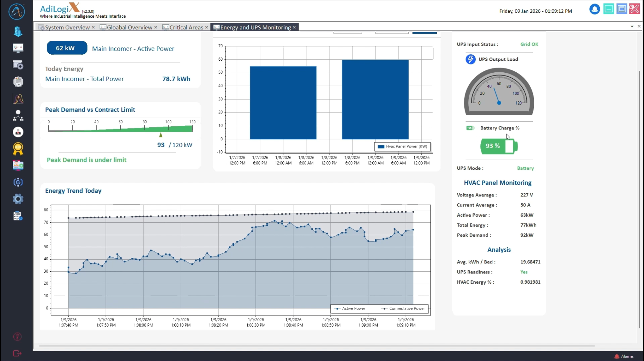This screenshot has height=361, width=644.
Task: Click the blue building icon in sidebar
Action: pos(18,32)
